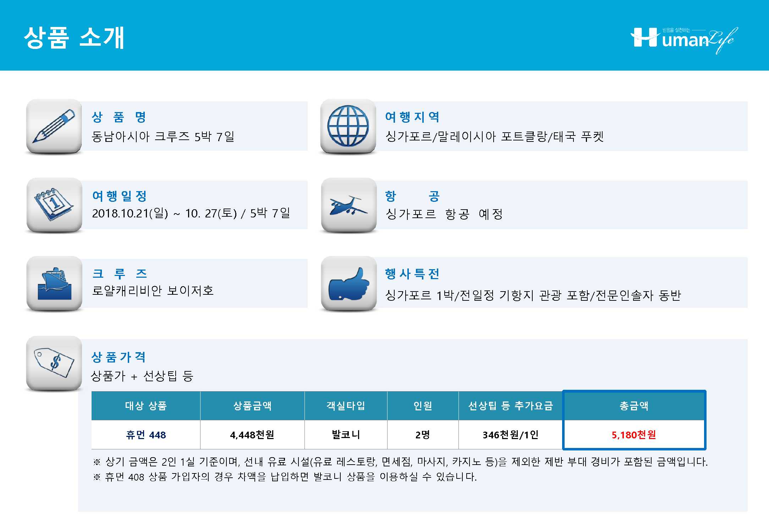Click the airplane icon beside 항공
This screenshot has height=532, width=769.
pyautogui.click(x=349, y=205)
